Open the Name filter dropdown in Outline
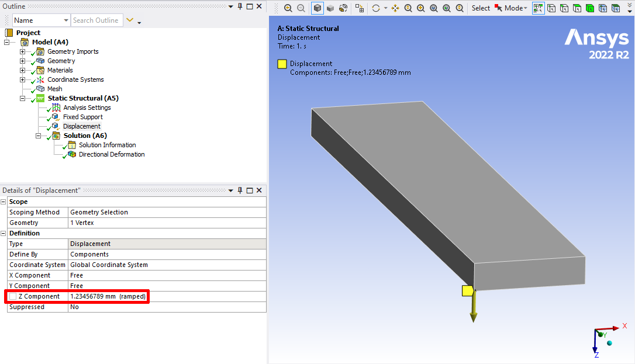 65,20
